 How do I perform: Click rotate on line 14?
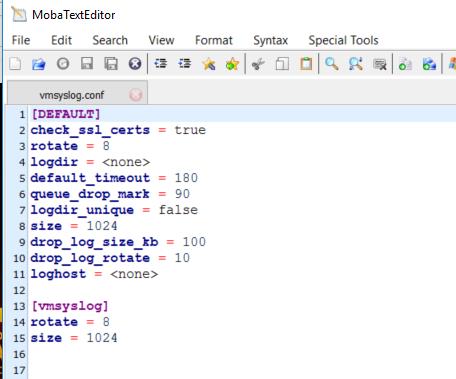coord(54,322)
